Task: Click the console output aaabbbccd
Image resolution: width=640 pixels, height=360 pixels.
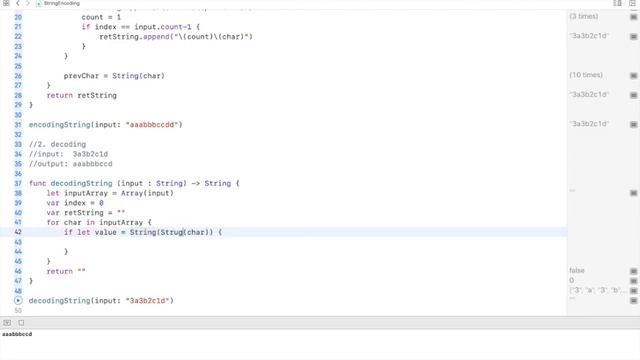Action: (x=17, y=334)
